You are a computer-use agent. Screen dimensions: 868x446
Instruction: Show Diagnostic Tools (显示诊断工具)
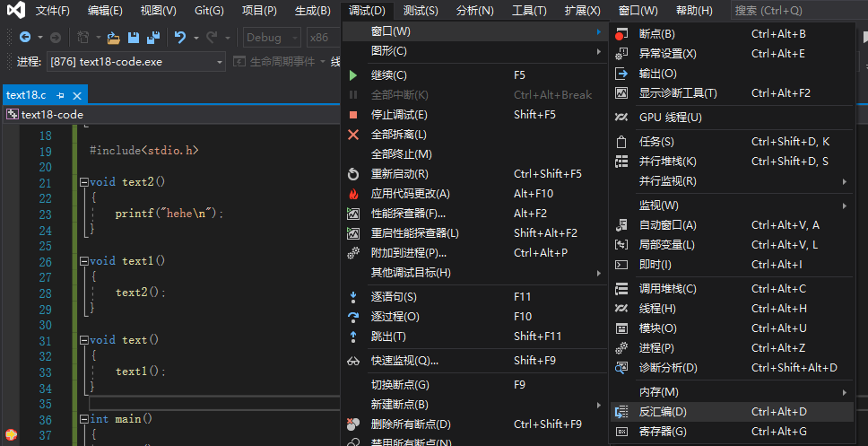732,93
